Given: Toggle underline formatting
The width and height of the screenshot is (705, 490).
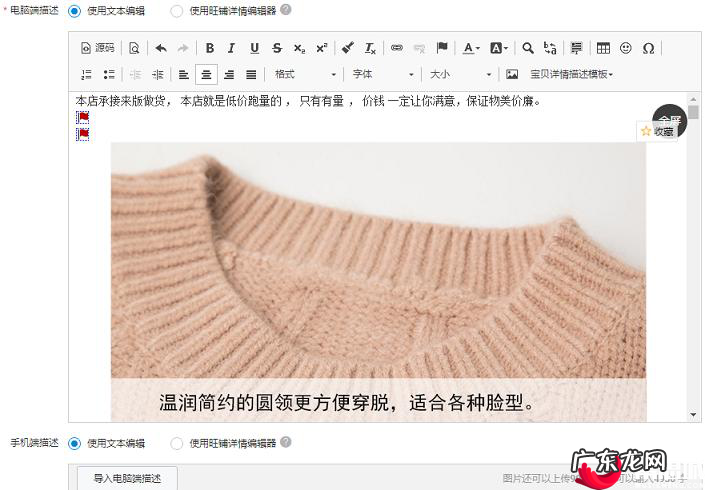Looking at the screenshot, I should [254, 48].
